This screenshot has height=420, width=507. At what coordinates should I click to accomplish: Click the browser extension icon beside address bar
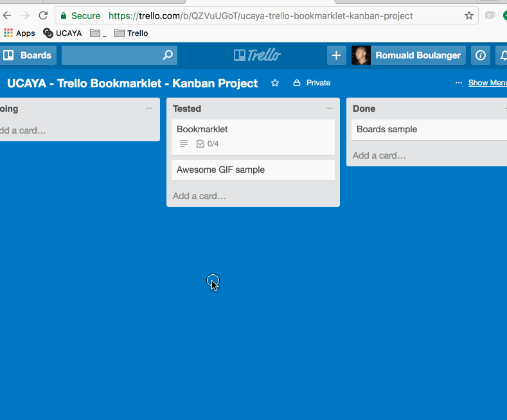coord(490,15)
